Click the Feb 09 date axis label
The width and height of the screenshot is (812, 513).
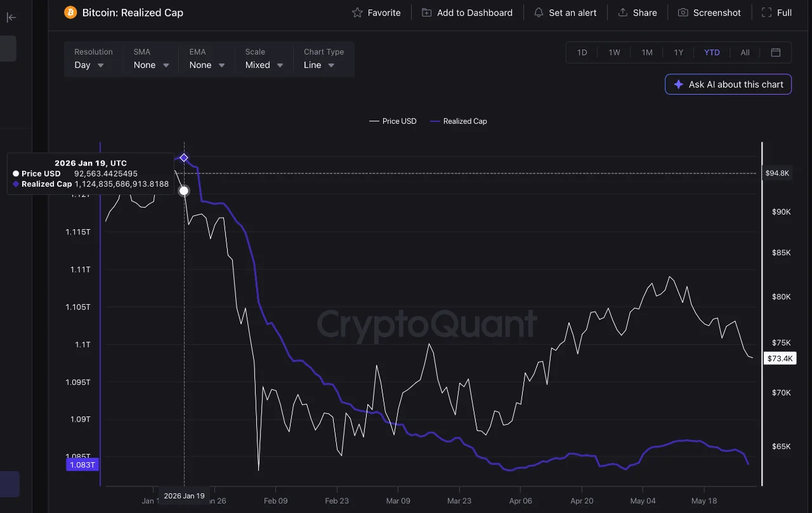tap(275, 501)
